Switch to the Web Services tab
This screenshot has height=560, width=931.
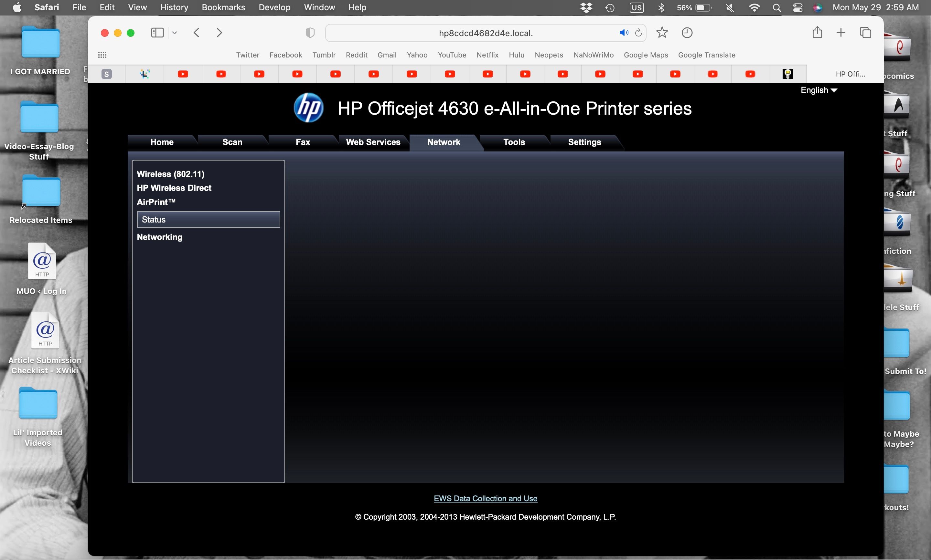pos(373,142)
